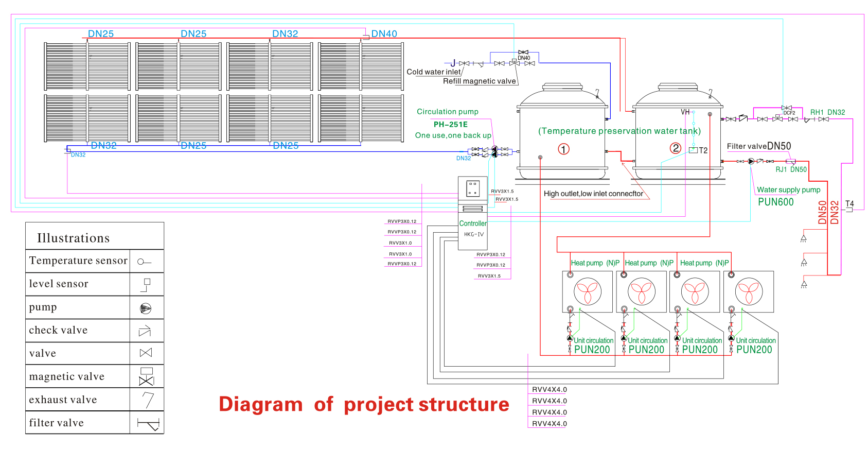Click the filter valve symbol in the legend

[148, 424]
